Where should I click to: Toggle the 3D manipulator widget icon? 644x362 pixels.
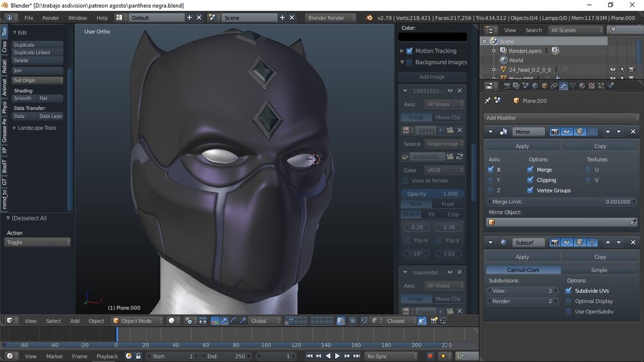(x=215, y=321)
